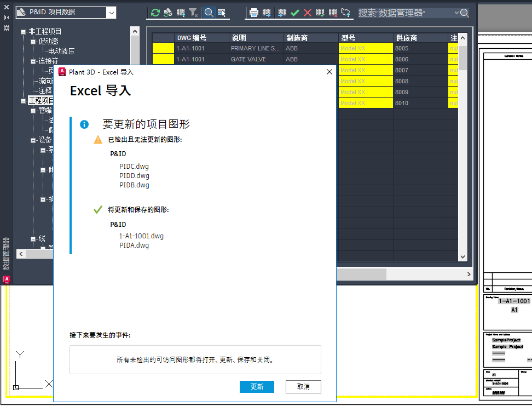Collapse the 连接符 tree node
This screenshot has height=406, width=532.
point(33,61)
